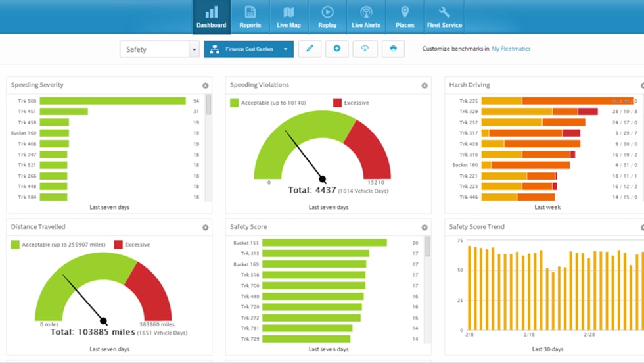Switch to the Live Map tab
Screen dimensions: 644x363
tap(288, 17)
